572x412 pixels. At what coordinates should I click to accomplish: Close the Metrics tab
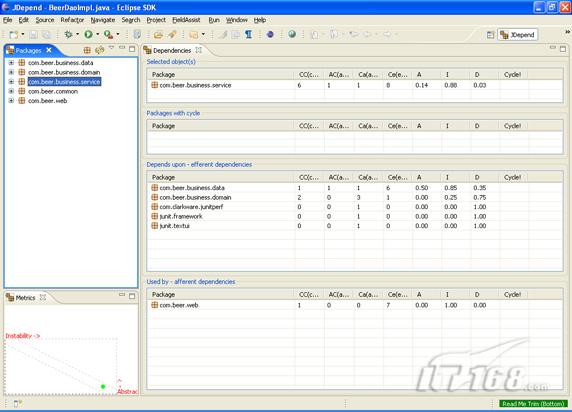point(43,297)
